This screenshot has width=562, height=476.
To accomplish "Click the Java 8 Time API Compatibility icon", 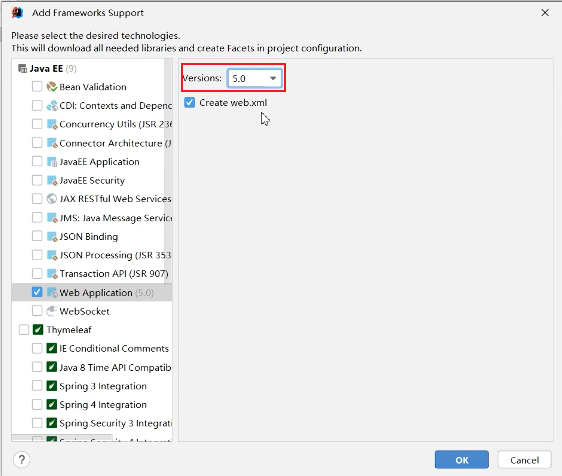I will coord(52,367).
